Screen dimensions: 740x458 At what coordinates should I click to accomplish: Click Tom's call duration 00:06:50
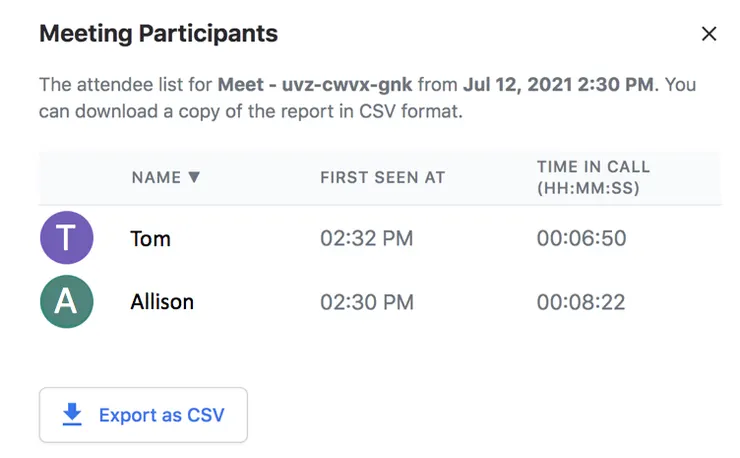point(581,239)
